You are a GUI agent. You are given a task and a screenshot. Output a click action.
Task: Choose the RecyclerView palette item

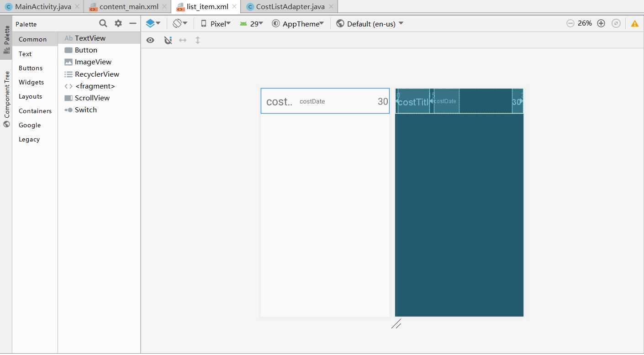click(99, 74)
